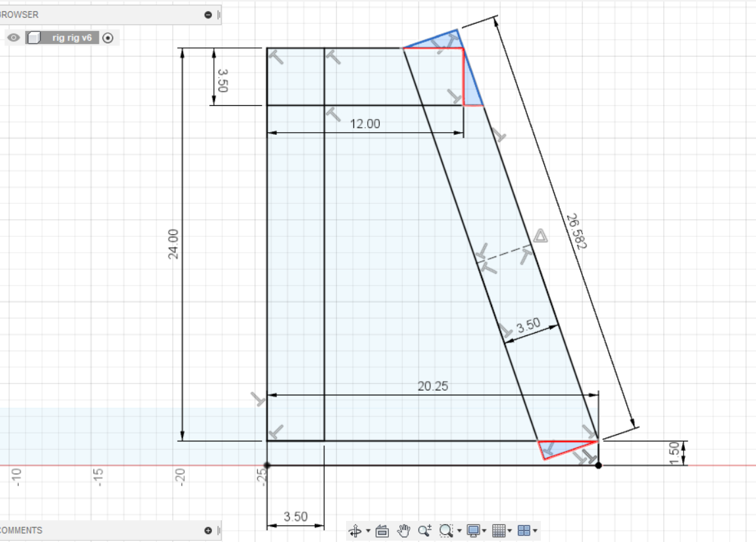Activate rig rig v6 component radio button

tap(108, 37)
